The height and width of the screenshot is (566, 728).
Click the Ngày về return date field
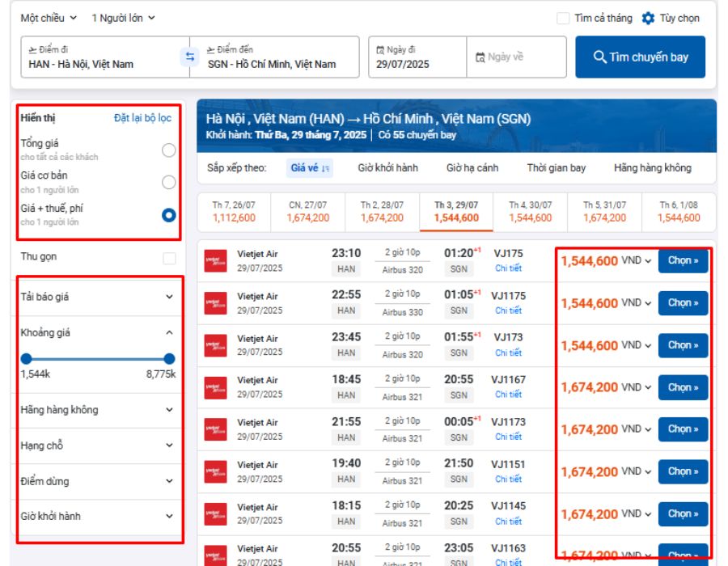point(516,57)
